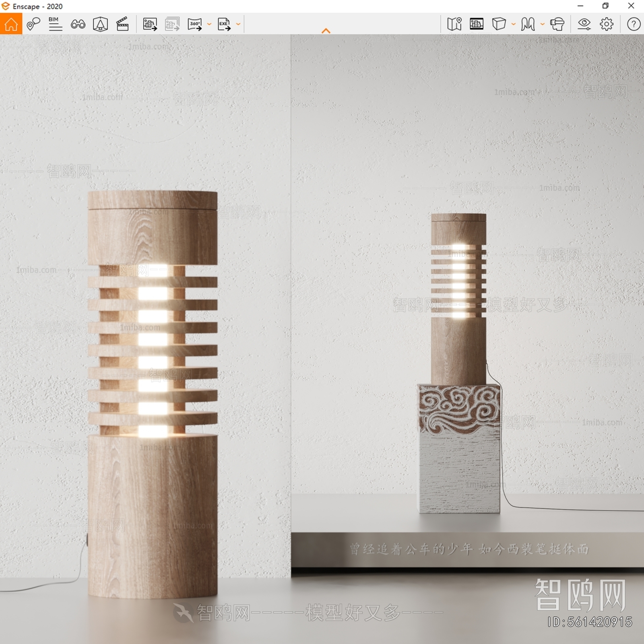The height and width of the screenshot is (644, 644).
Task: Expand the navigation mode dropdown arrow
Action: click(x=542, y=24)
